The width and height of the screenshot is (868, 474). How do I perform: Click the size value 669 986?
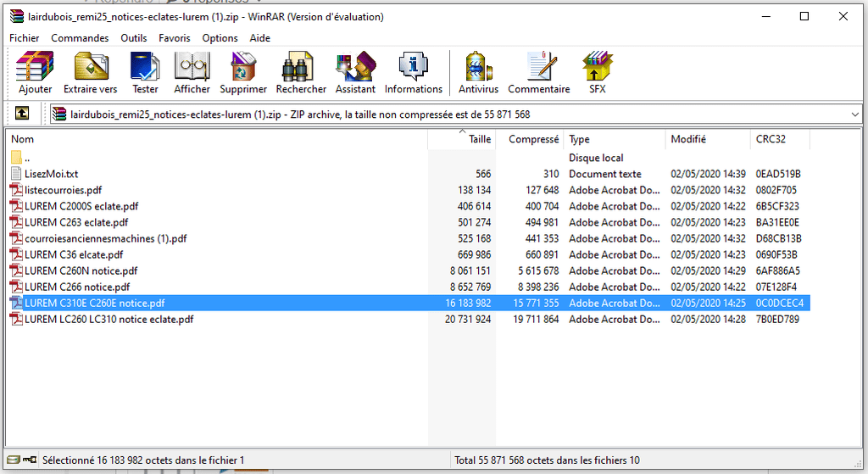click(x=475, y=254)
